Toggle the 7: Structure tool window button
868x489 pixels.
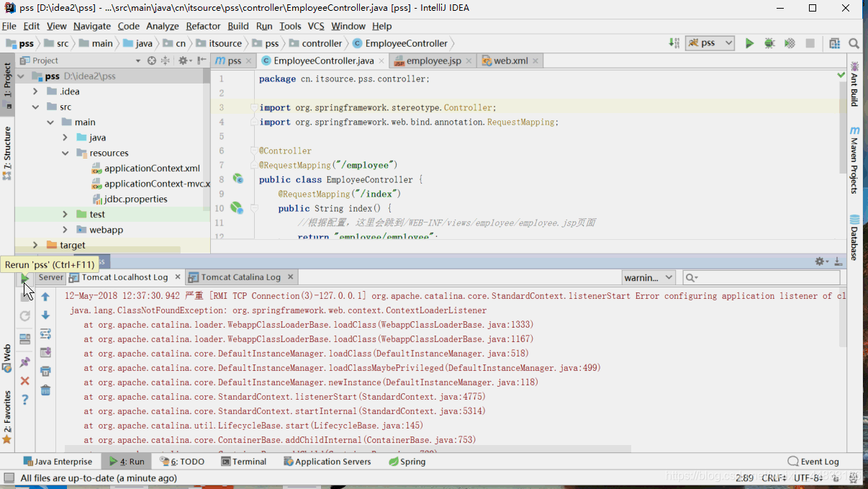coord(7,153)
